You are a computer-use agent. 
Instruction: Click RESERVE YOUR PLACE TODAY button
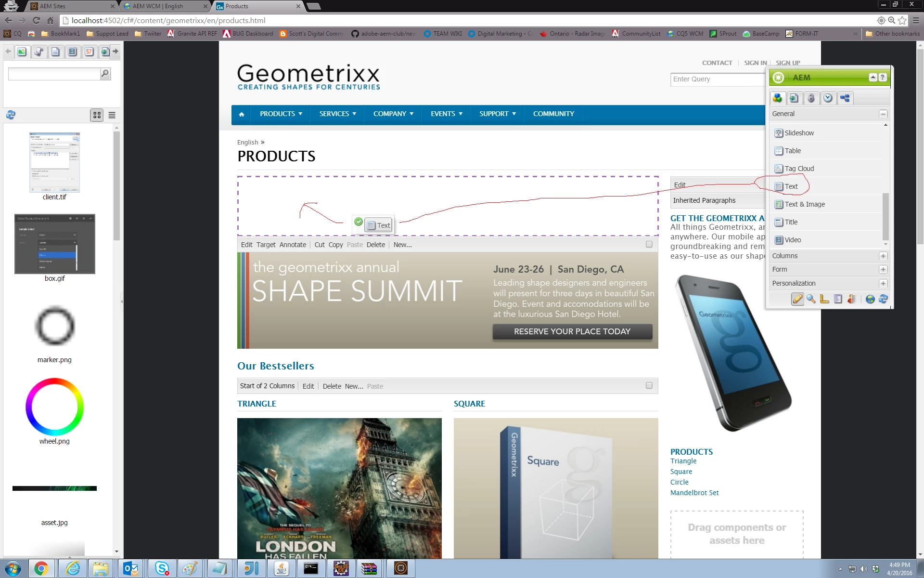[572, 331]
